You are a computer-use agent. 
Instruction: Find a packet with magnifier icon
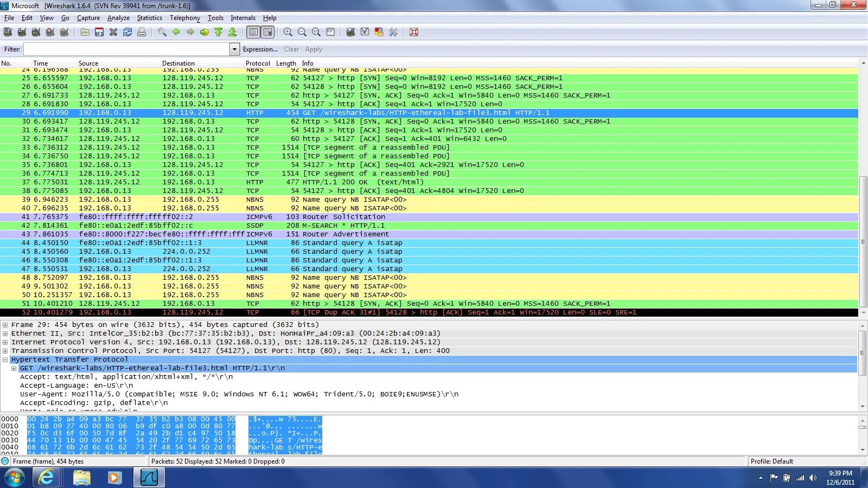coord(162,32)
